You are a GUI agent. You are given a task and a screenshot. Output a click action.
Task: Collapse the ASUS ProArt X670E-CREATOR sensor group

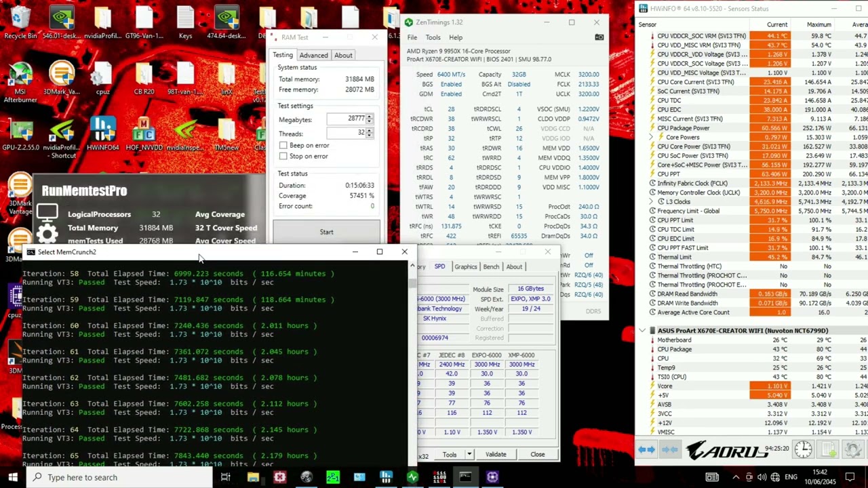(642, 331)
